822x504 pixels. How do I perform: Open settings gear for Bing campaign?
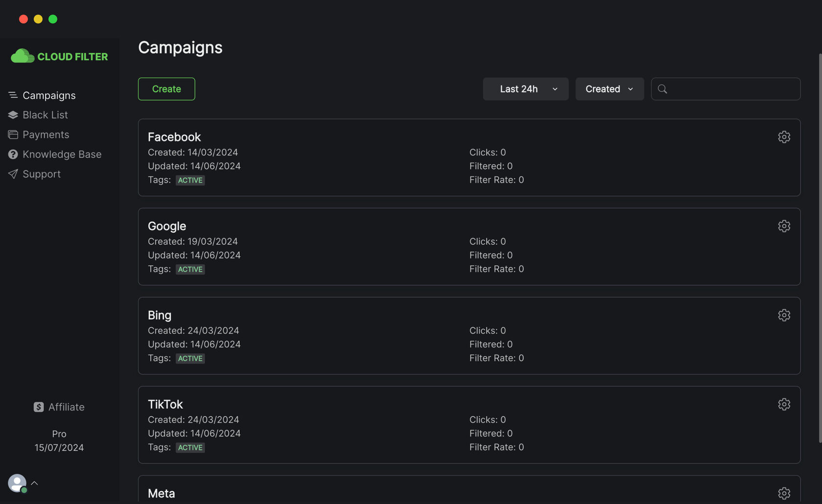pyautogui.click(x=784, y=315)
